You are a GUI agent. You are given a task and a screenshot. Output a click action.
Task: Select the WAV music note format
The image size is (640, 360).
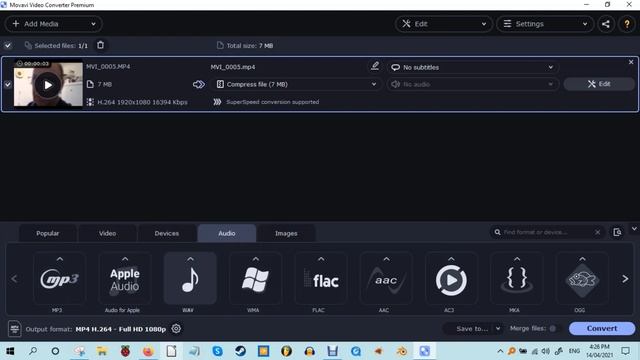coord(190,279)
